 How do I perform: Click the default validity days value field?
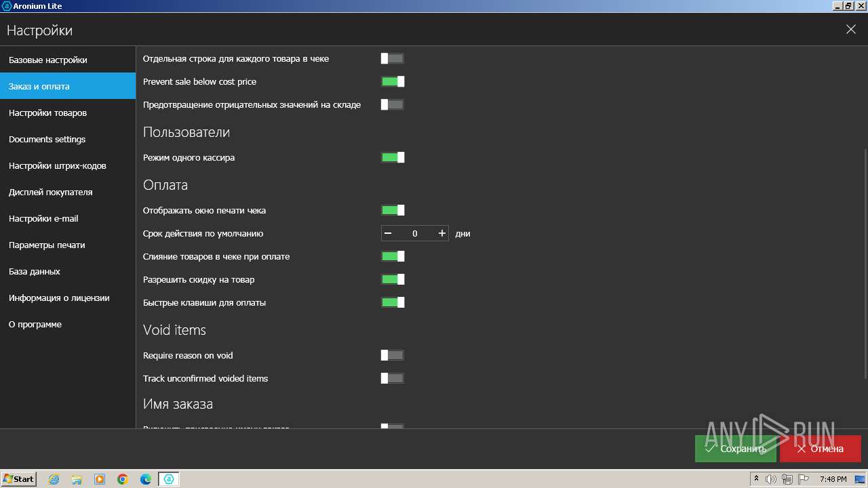click(x=415, y=233)
